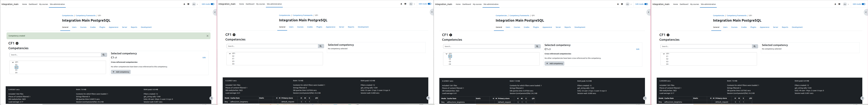The image size is (868, 105).
Task: Click CF1 gear icon in third panel
Action: pos(451,35)
